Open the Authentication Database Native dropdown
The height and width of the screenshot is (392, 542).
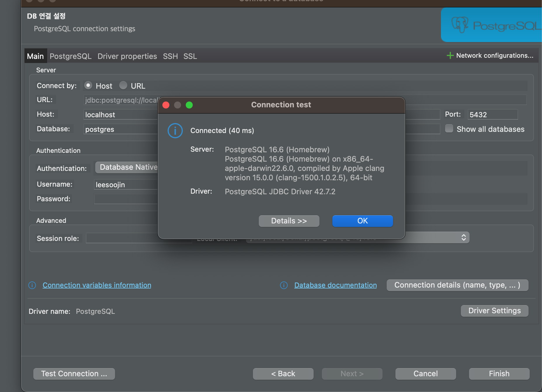[126, 167]
